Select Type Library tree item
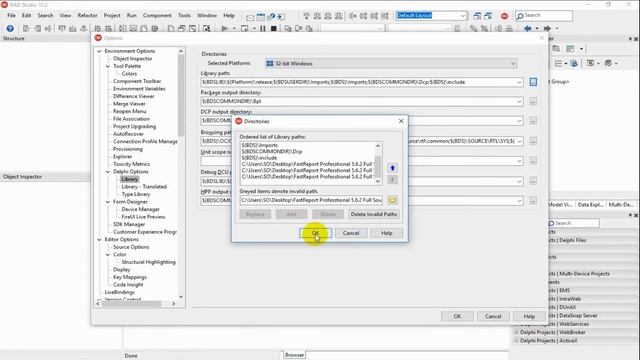Image resolution: width=640 pixels, height=360 pixels. pyautogui.click(x=136, y=194)
